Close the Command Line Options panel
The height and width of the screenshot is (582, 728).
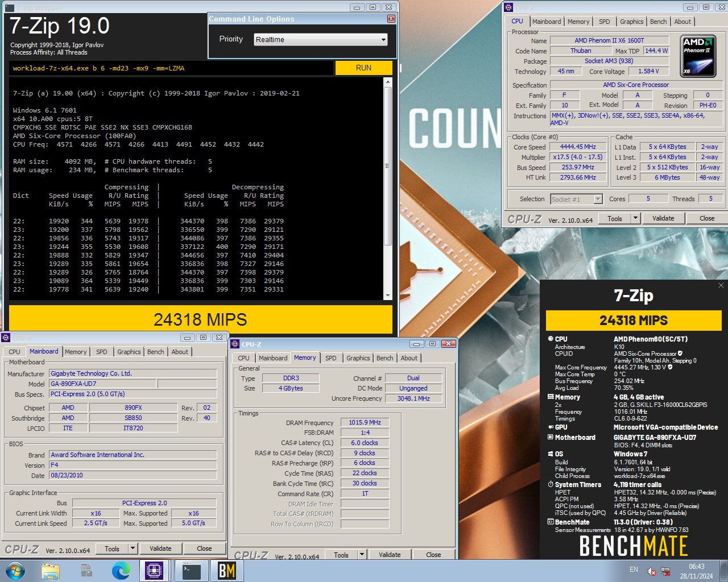tap(391, 19)
